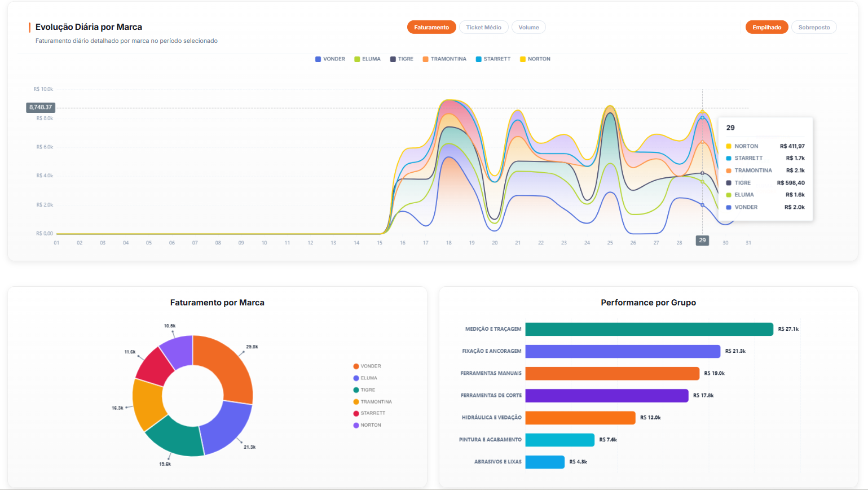Click the R$ 21.3k bar value label
The width and height of the screenshot is (868, 490).
click(x=735, y=351)
